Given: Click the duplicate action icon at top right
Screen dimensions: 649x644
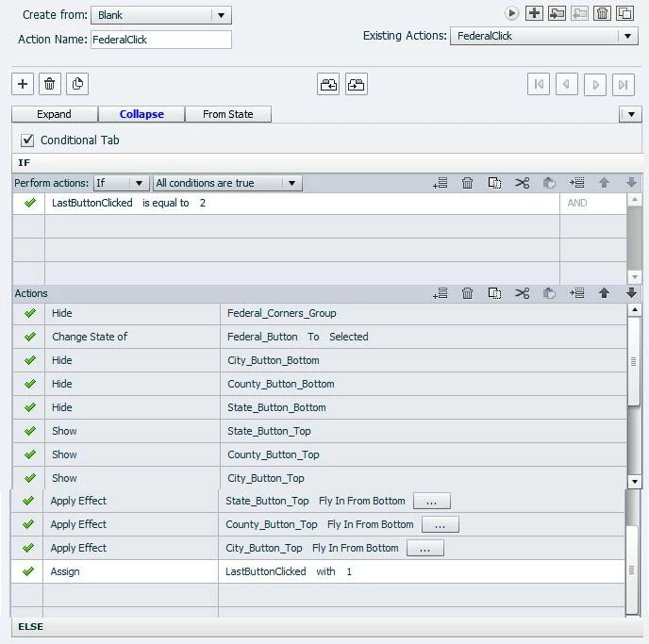Looking at the screenshot, I should coord(625,13).
